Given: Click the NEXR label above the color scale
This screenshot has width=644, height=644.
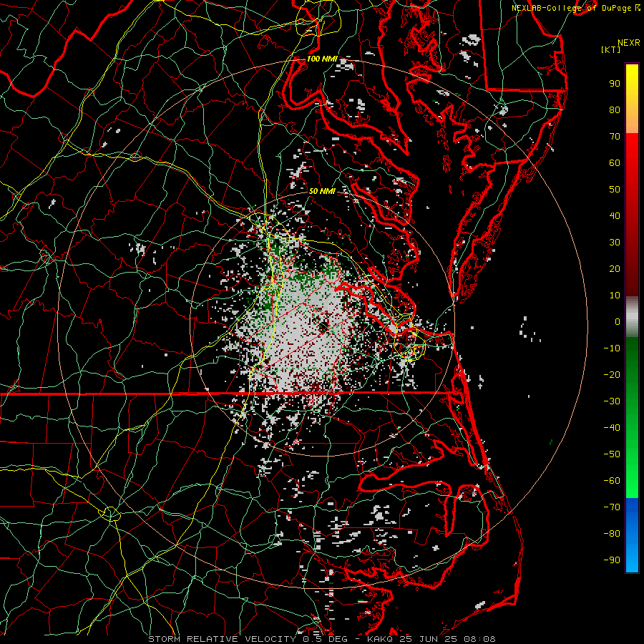Looking at the screenshot, I should click(x=628, y=43).
